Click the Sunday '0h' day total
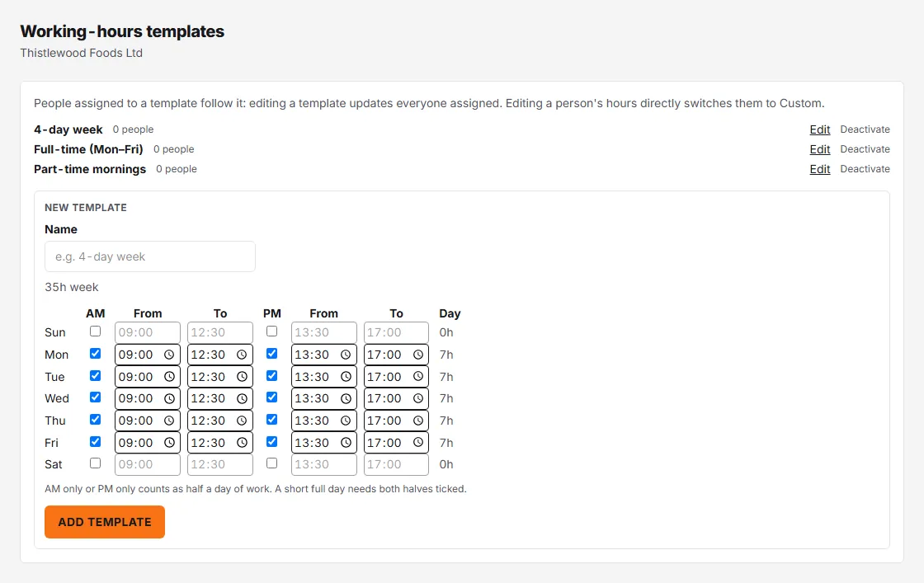Screen dimensions: 924x583 click(x=446, y=332)
